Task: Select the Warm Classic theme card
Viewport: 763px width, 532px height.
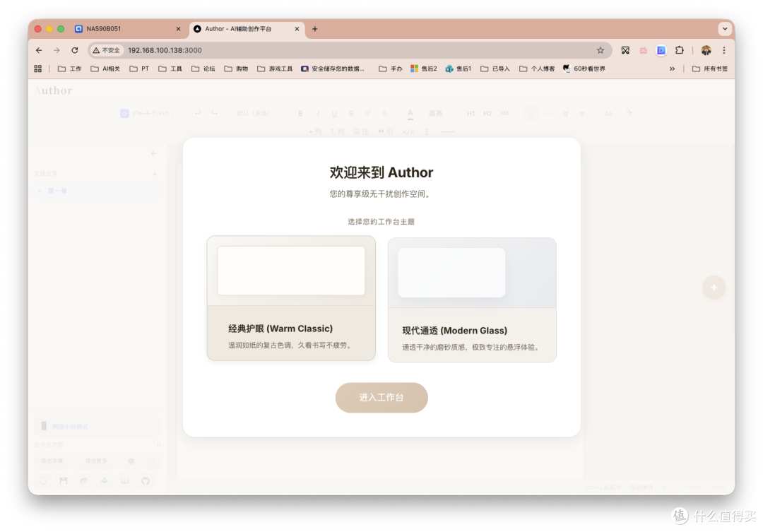Action: (x=291, y=298)
